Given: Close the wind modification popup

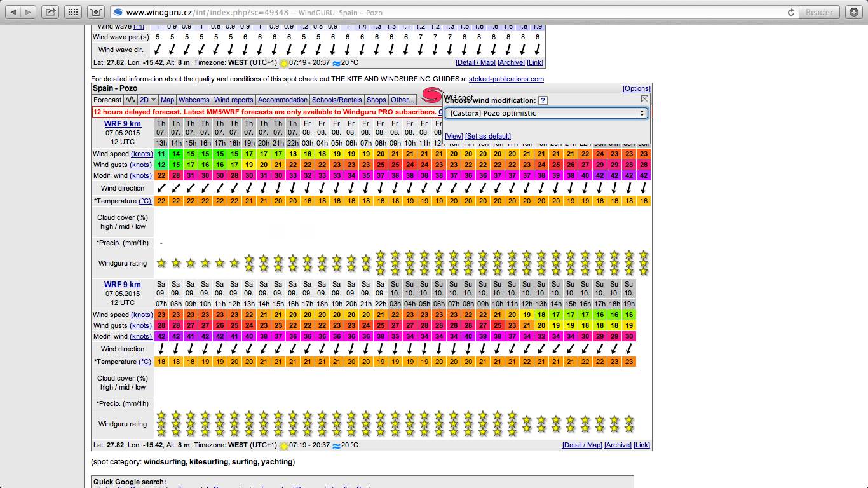Looking at the screenshot, I should pos(644,99).
